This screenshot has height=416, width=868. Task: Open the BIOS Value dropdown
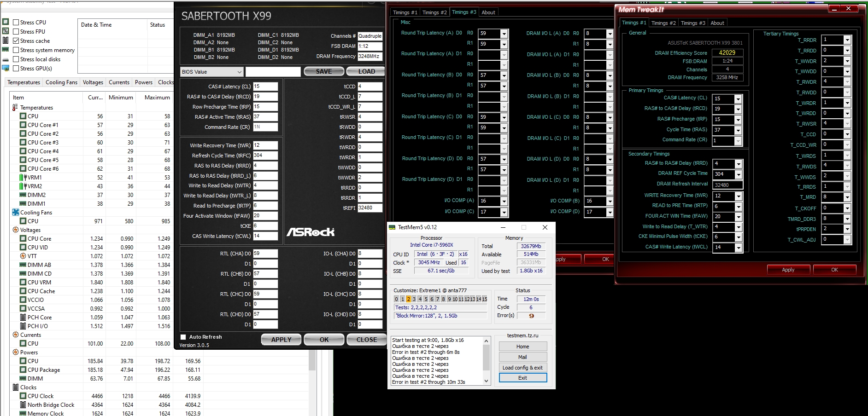pyautogui.click(x=211, y=72)
